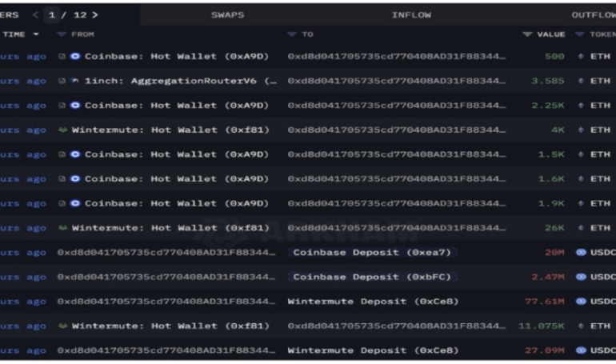This screenshot has height=364, width=616.
Task: Open the TO column filter
Action: pos(291,34)
